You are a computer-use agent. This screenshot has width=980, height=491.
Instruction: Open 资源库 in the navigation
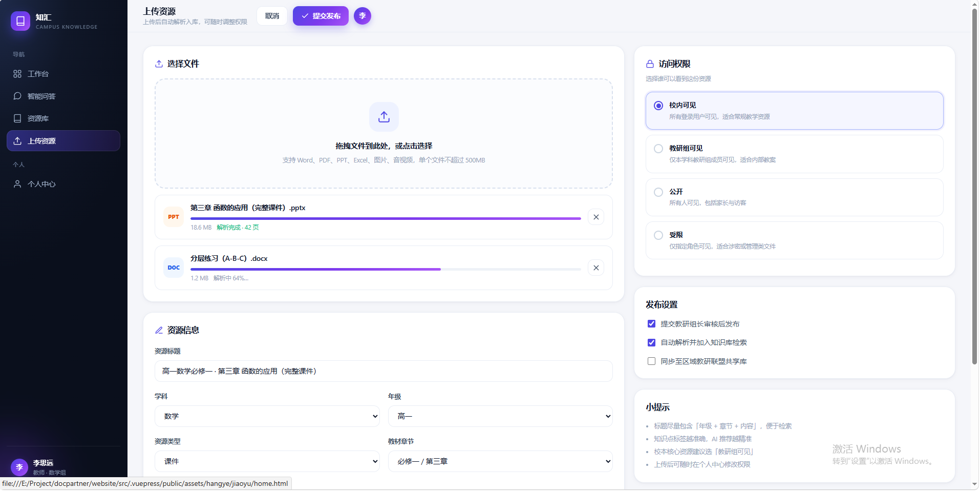coord(63,118)
